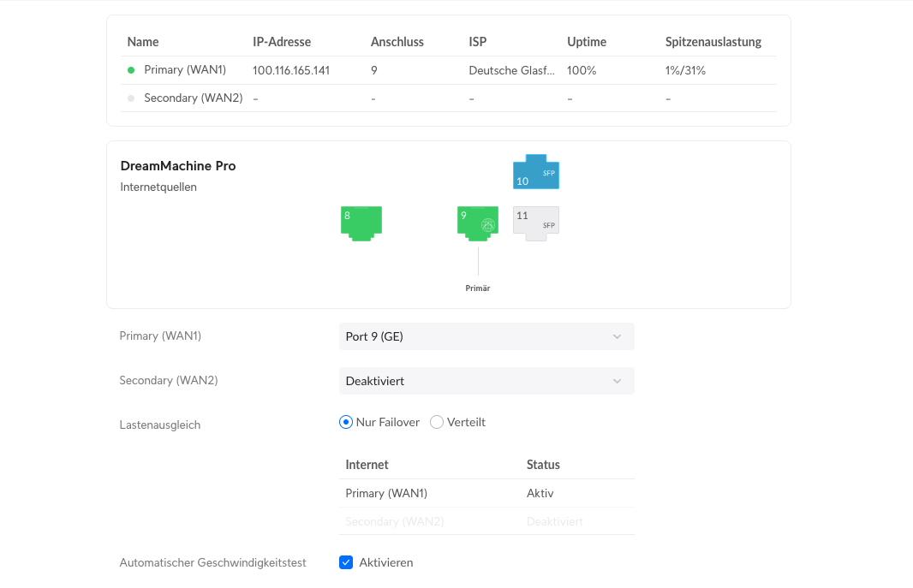Click the 1%/31% peak usage value
Viewport: 913px width, 588px height.
(685, 70)
